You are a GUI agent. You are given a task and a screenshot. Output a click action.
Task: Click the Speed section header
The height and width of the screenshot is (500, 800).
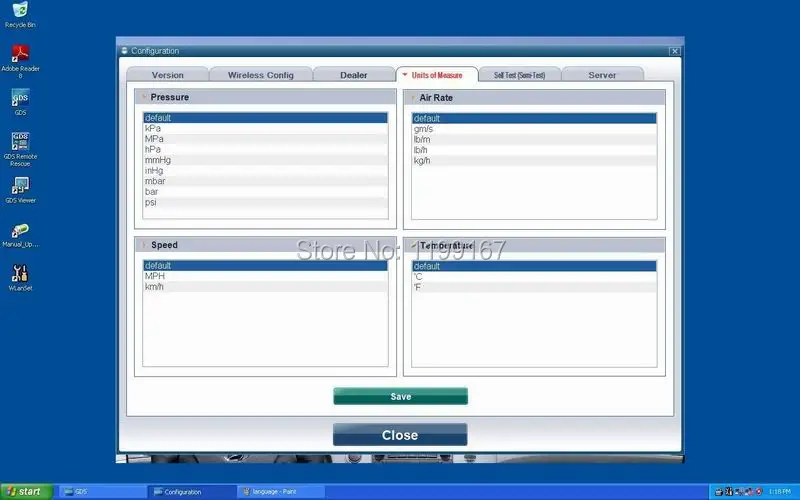click(x=265, y=245)
